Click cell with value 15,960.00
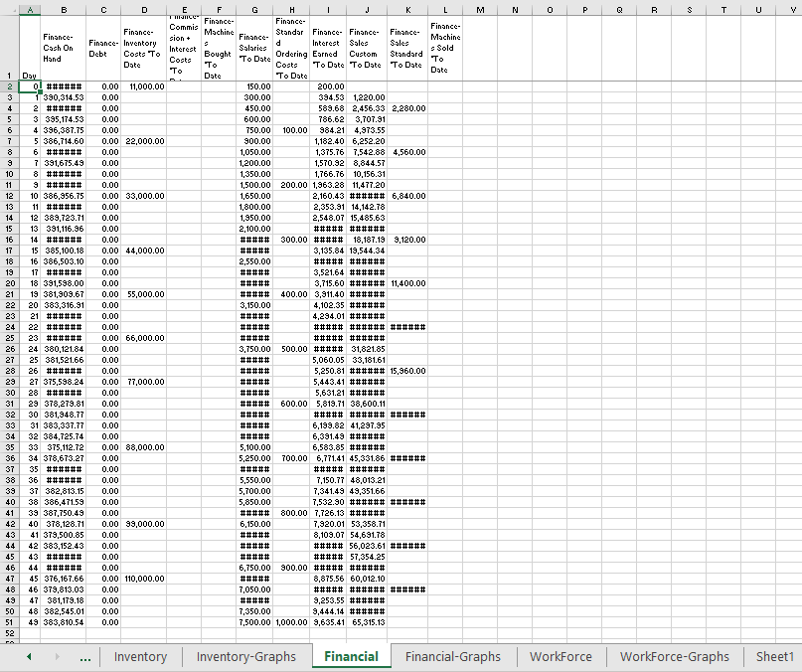 [x=407, y=371]
